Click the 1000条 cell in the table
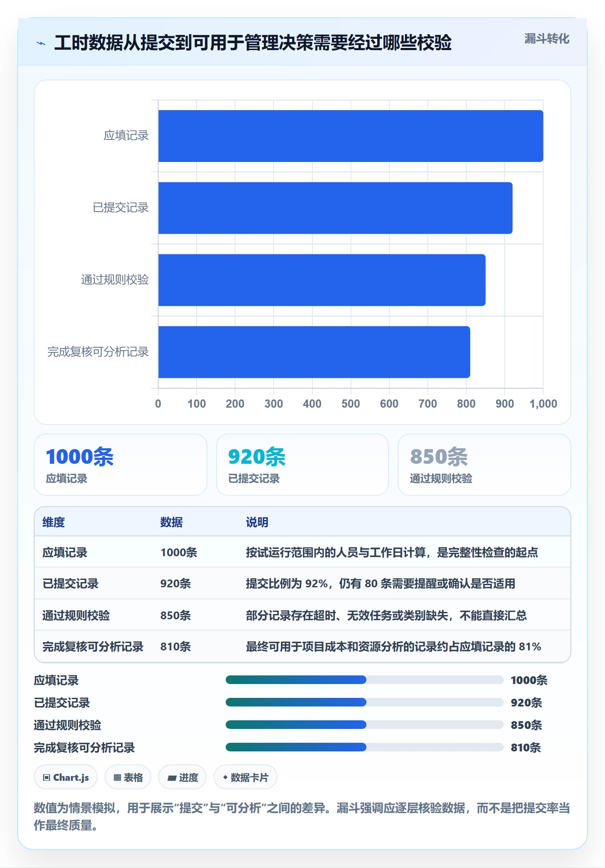This screenshot has width=605, height=868. 179,552
